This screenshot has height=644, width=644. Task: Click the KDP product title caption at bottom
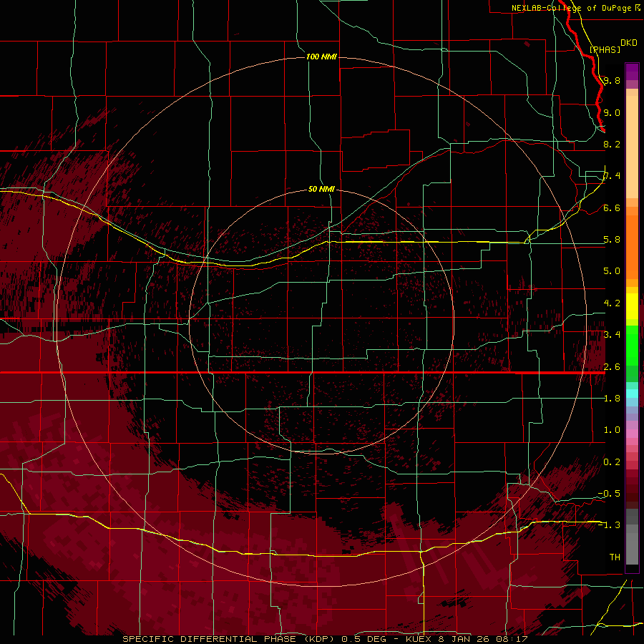pyautogui.click(x=325, y=639)
